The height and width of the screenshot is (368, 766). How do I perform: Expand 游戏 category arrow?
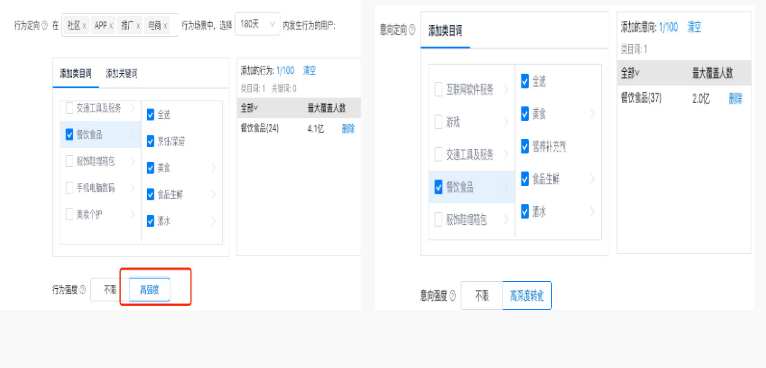click(506, 122)
